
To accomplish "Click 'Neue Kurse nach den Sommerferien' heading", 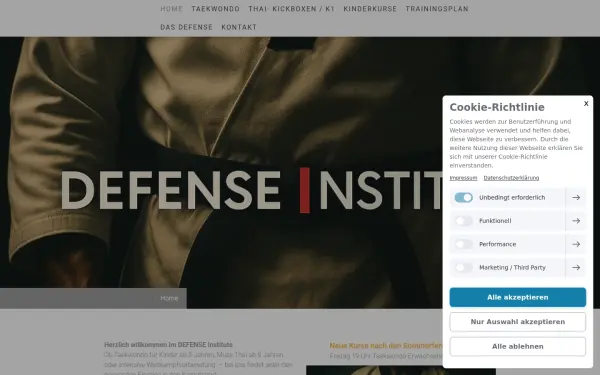I will coord(386,346).
